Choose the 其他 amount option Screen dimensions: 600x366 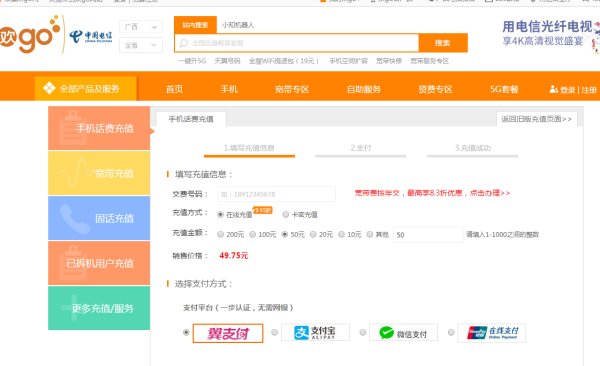(370, 234)
